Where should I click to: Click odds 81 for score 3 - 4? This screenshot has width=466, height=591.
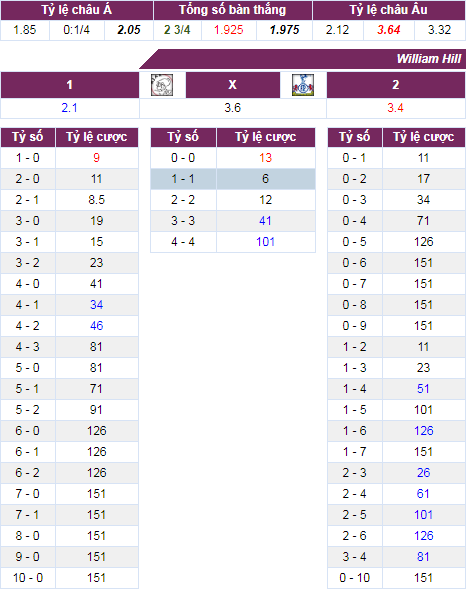coord(423,557)
